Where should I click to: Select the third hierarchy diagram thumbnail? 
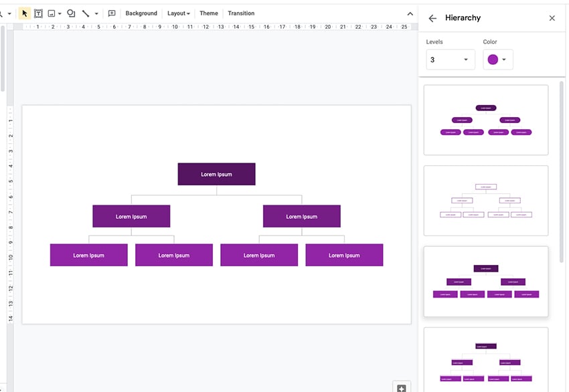click(485, 281)
